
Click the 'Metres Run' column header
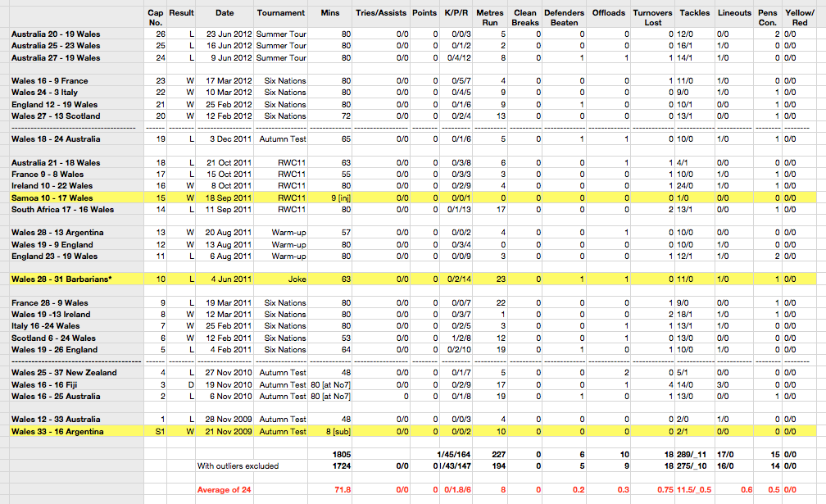(x=490, y=18)
